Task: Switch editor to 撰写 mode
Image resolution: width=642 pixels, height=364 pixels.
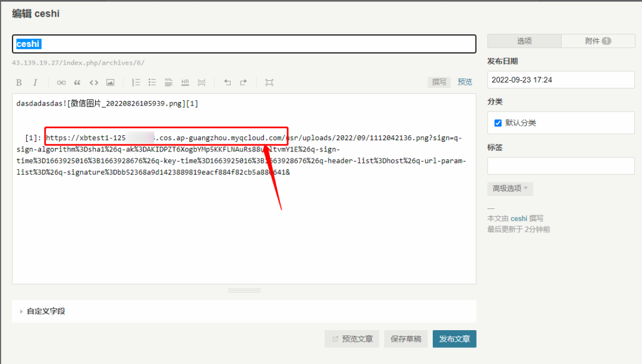Action: (439, 82)
